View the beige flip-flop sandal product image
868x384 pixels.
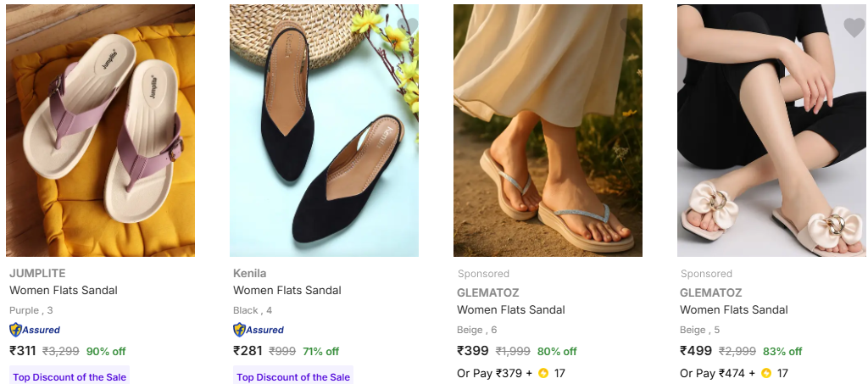[548, 131]
